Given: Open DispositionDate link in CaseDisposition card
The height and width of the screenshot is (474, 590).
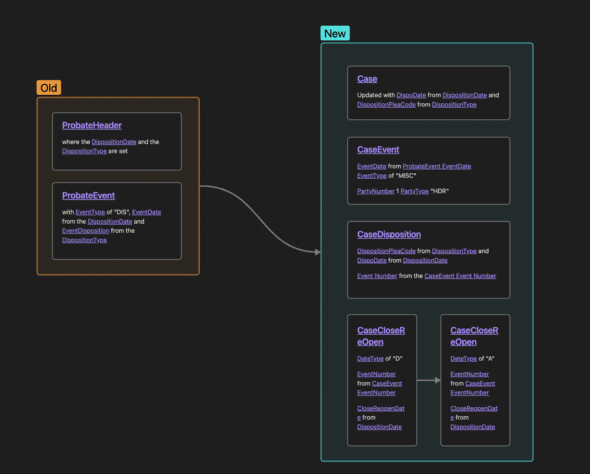Looking at the screenshot, I should [x=425, y=260].
